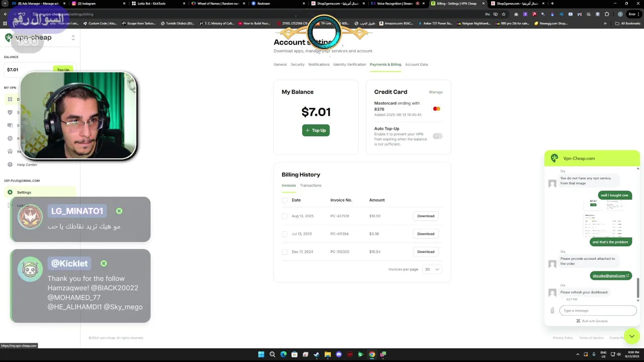Open Microsoft Edge from taskbar
Viewport: 644px width, 362px height.
tap(283, 354)
